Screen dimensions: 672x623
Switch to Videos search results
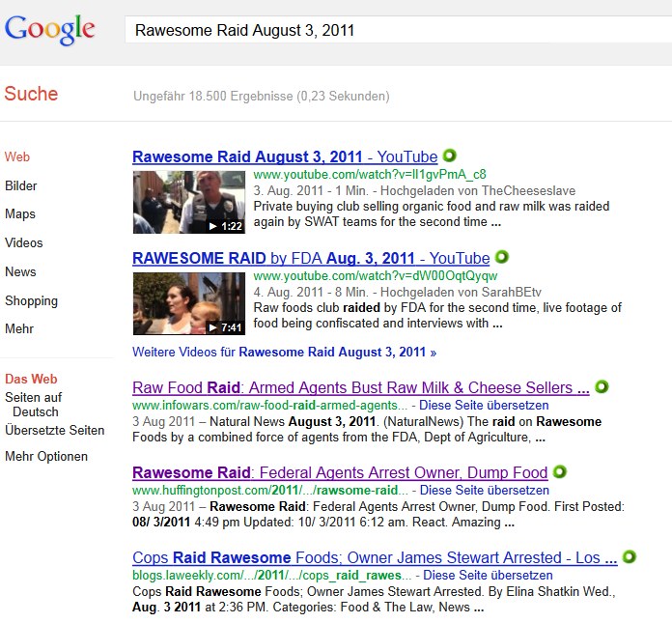tap(24, 243)
